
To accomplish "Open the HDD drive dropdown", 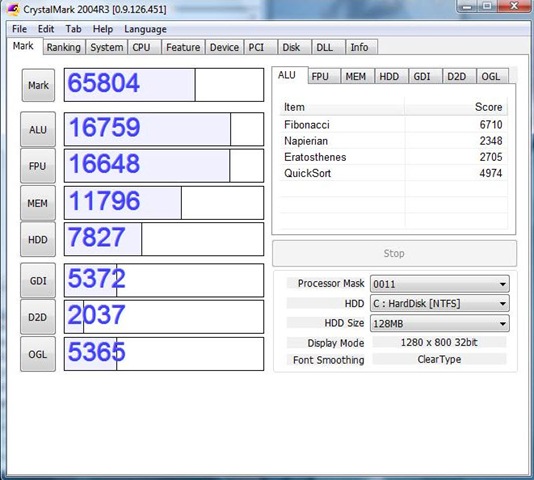I will pos(440,303).
